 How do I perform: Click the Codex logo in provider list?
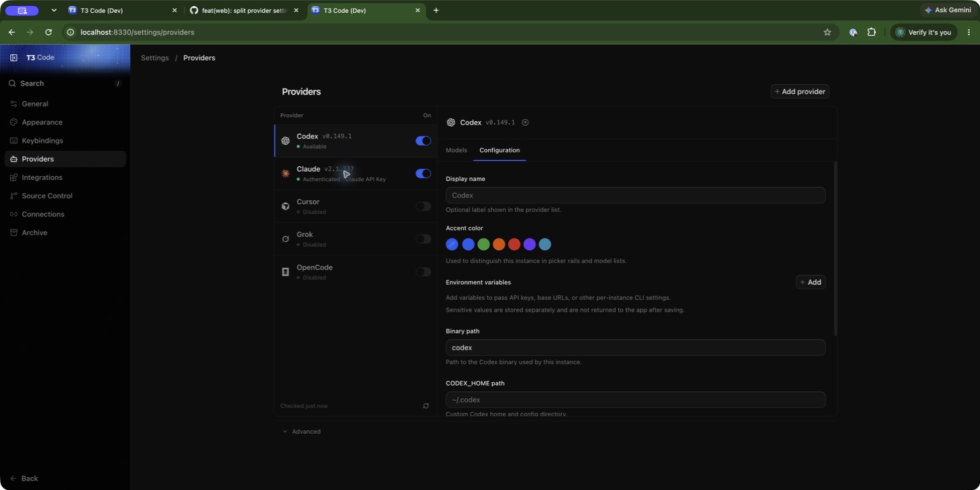point(285,141)
